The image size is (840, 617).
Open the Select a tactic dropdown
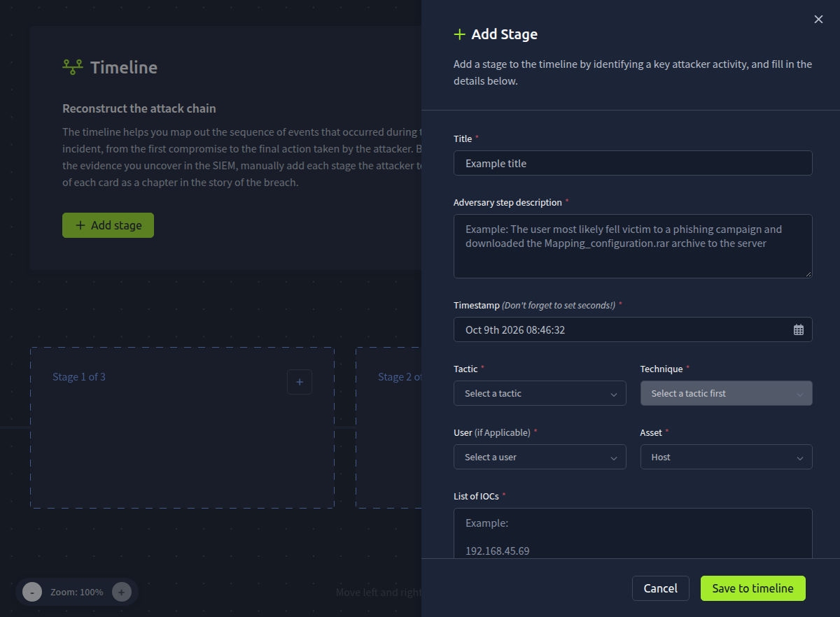pyautogui.click(x=540, y=393)
